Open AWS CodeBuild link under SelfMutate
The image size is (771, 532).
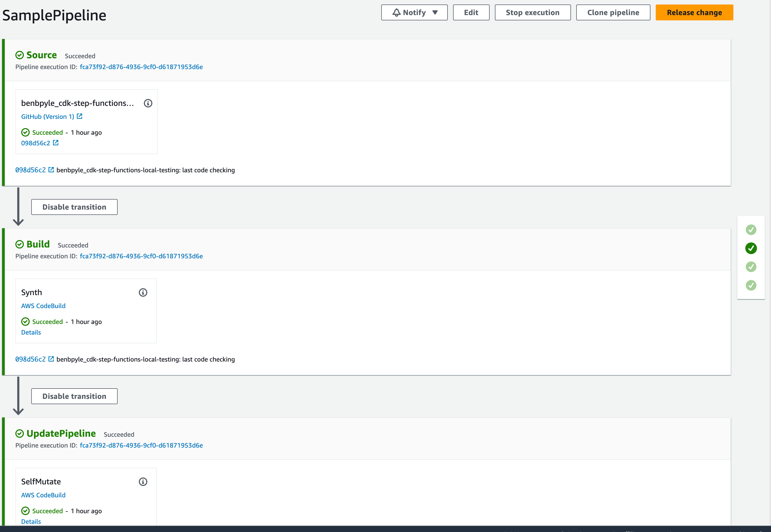coord(43,495)
